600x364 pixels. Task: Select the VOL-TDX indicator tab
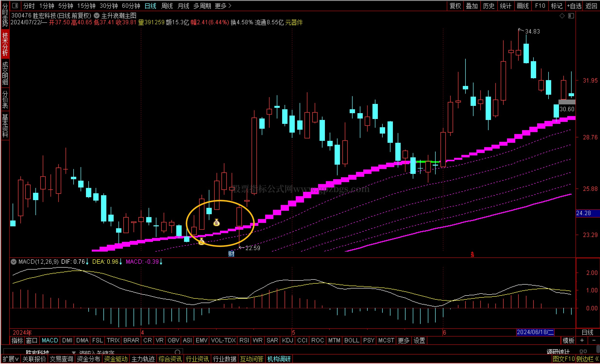click(x=223, y=340)
